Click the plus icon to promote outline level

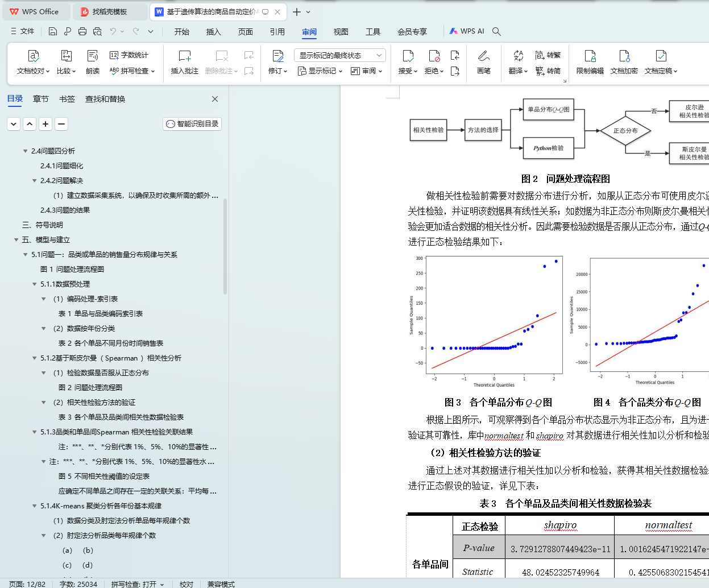[x=45, y=124]
